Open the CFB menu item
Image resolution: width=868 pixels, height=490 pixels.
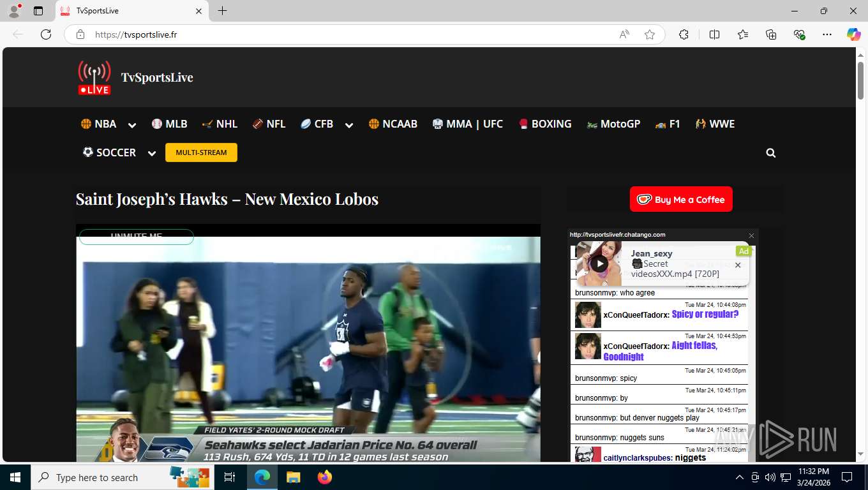click(x=317, y=124)
